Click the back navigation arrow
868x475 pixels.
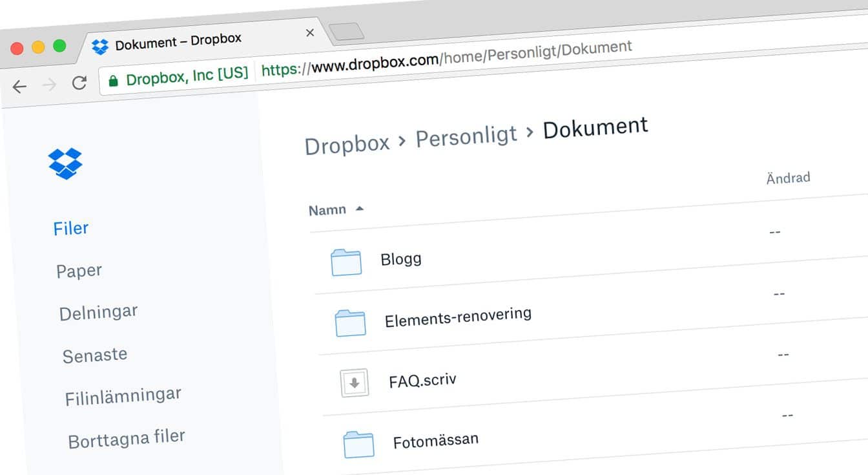coord(19,86)
